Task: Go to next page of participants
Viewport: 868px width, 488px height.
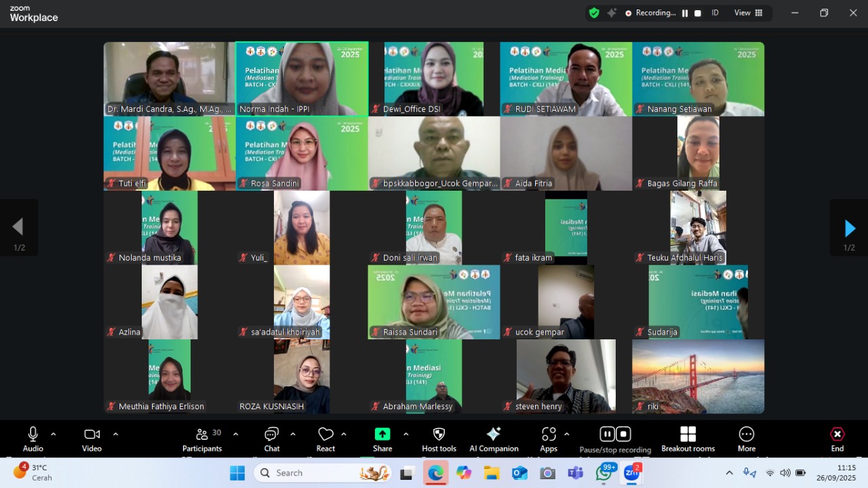Action: point(849,228)
